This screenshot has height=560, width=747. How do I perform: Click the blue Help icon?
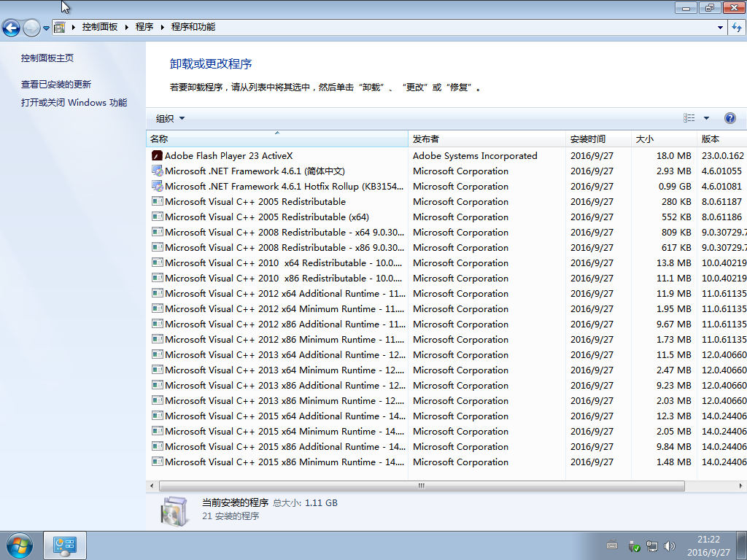pyautogui.click(x=729, y=118)
